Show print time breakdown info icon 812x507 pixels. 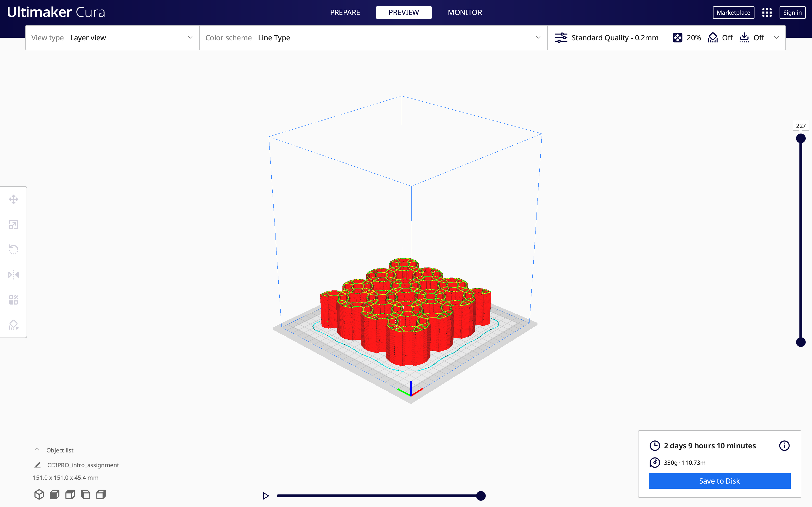coord(784,446)
